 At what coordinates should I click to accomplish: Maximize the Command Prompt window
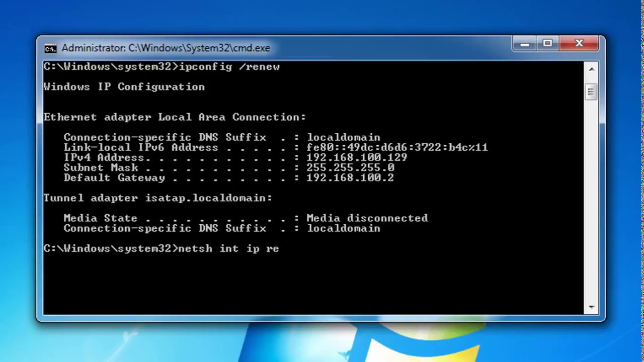[x=548, y=44]
